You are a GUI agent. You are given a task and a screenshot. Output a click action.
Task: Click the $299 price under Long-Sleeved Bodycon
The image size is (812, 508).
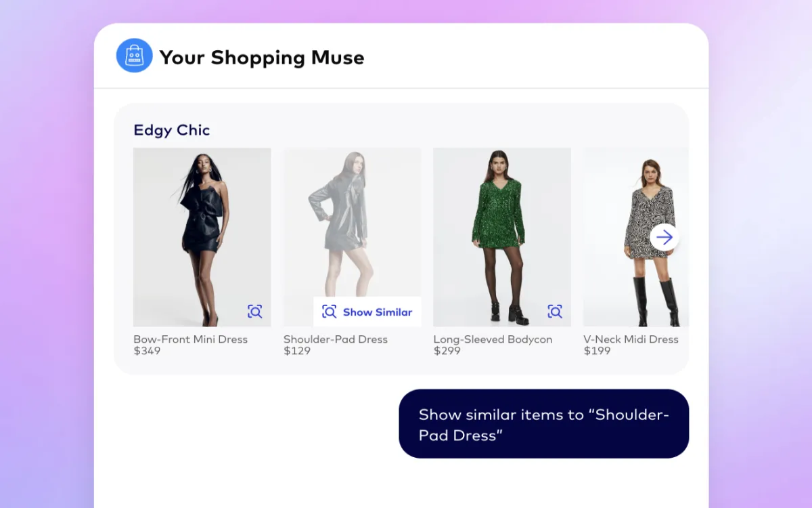[447, 351]
